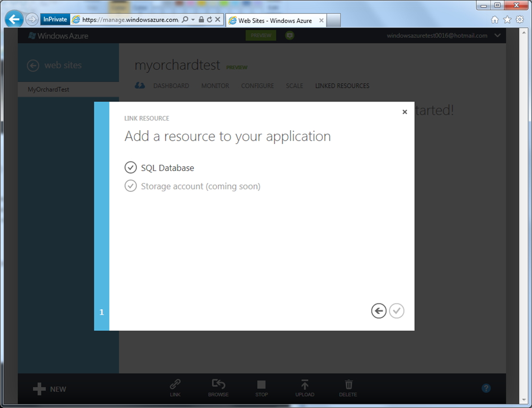The image size is (532, 408).
Task: Open the Configure tab
Action: (x=258, y=86)
